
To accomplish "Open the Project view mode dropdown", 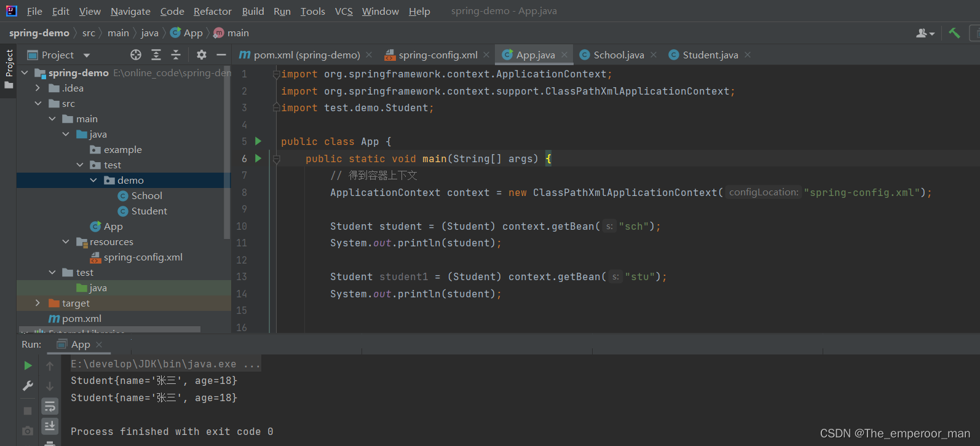I will tap(87, 55).
